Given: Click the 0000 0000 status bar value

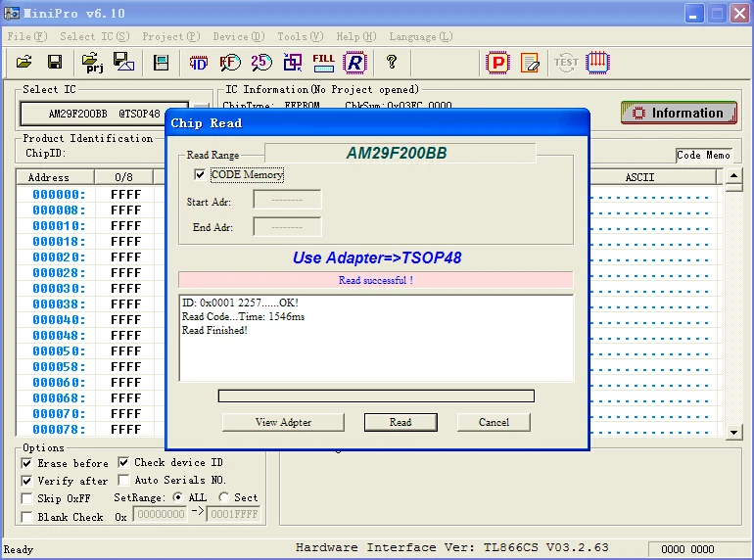Looking at the screenshot, I should click(x=687, y=549).
